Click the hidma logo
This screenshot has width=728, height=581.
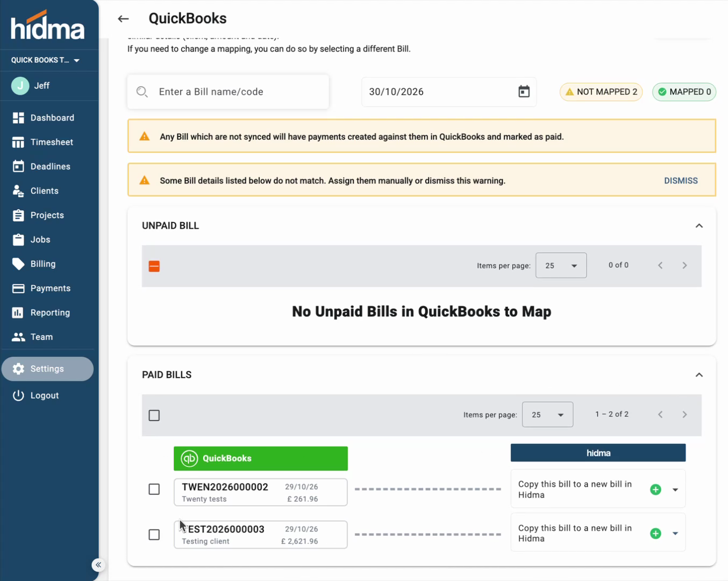pyautogui.click(x=48, y=25)
